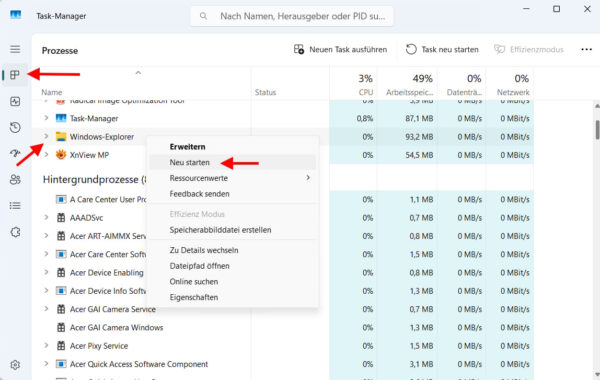The image size is (600, 380).
Task: Click the Acer Care Center Software icon
Action: 61,254
